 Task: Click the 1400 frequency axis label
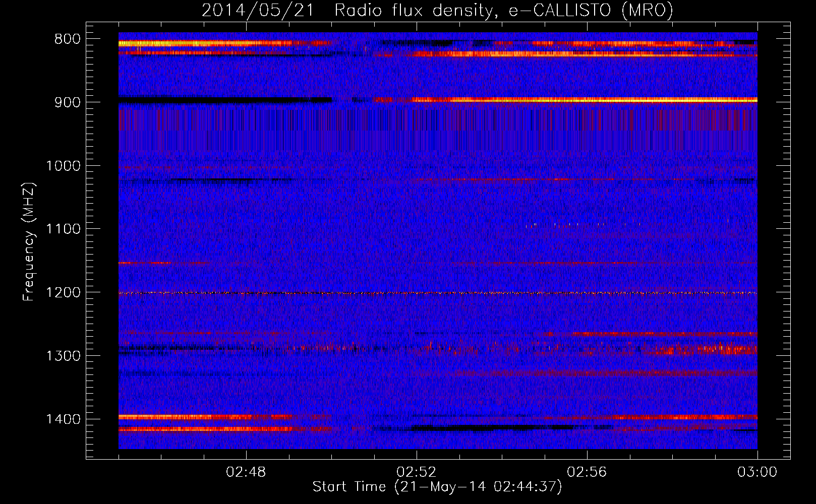point(63,419)
